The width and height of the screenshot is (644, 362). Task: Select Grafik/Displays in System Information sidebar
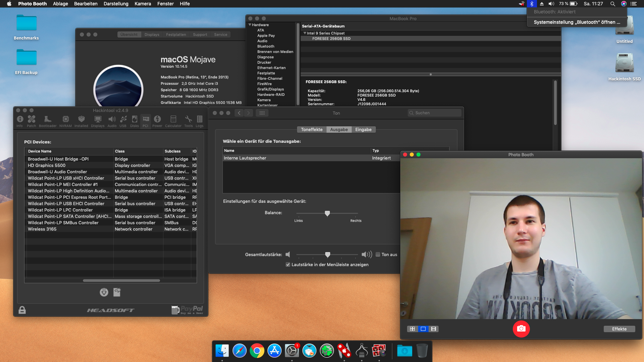[x=270, y=89]
